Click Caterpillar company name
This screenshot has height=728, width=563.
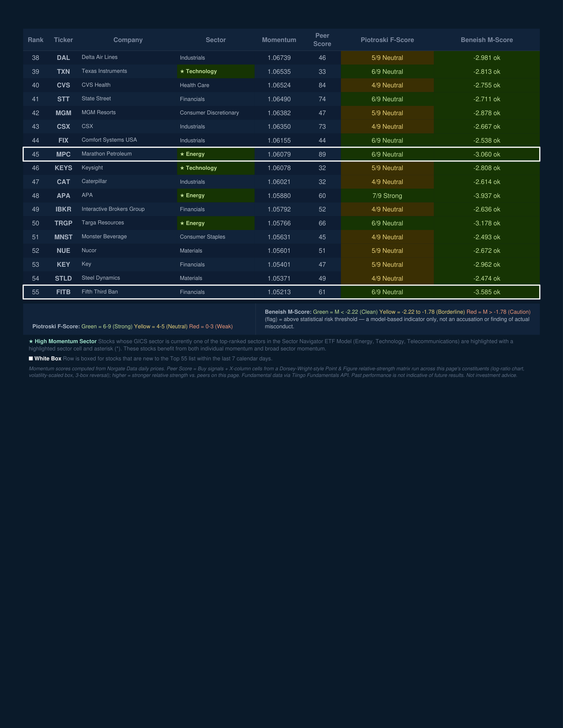point(94,181)
